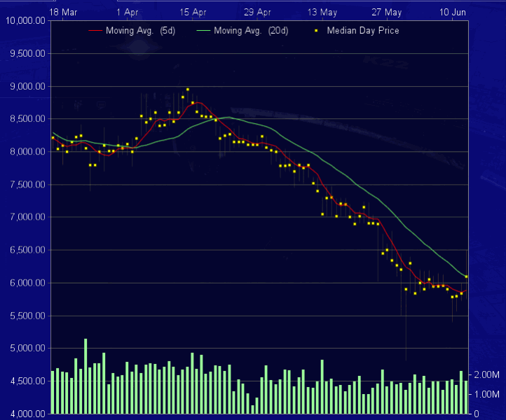The height and width of the screenshot is (420, 506).
Task: Click the 4,500.00 price axis label
Action: point(28,381)
